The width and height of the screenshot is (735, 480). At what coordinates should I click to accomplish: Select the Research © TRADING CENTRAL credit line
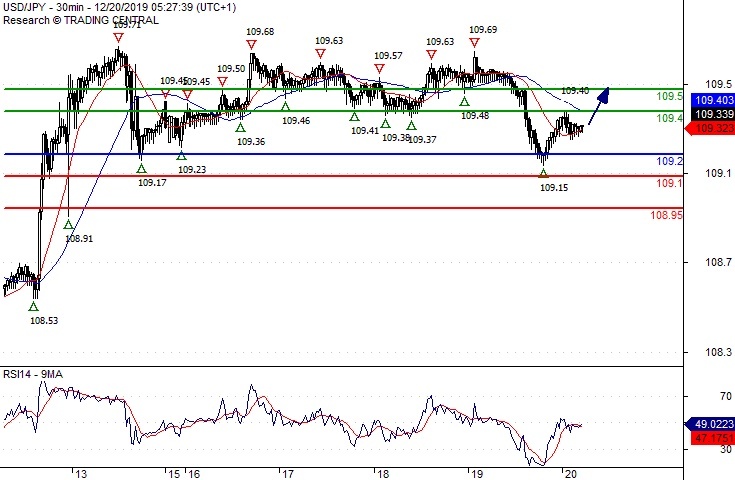click(x=81, y=20)
